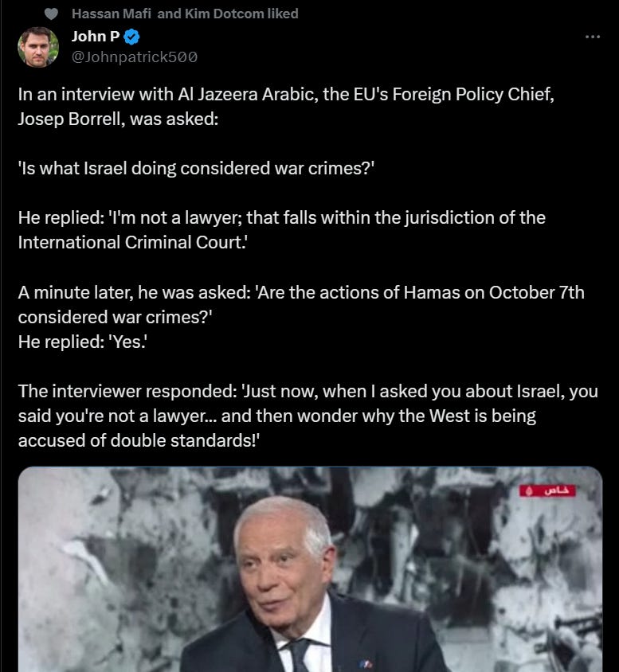Click the blue verified badge
The image size is (619, 672).
[x=131, y=37]
